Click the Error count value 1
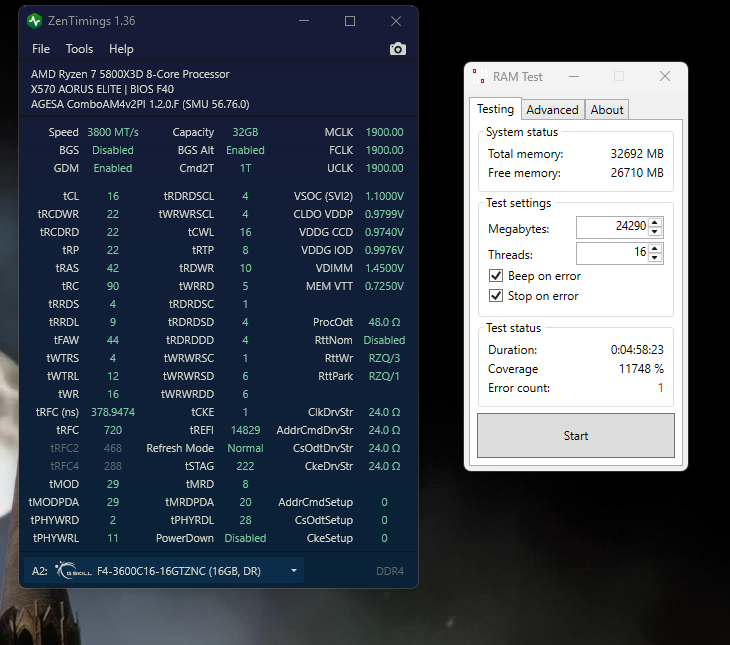This screenshot has height=645, width=730. point(660,387)
